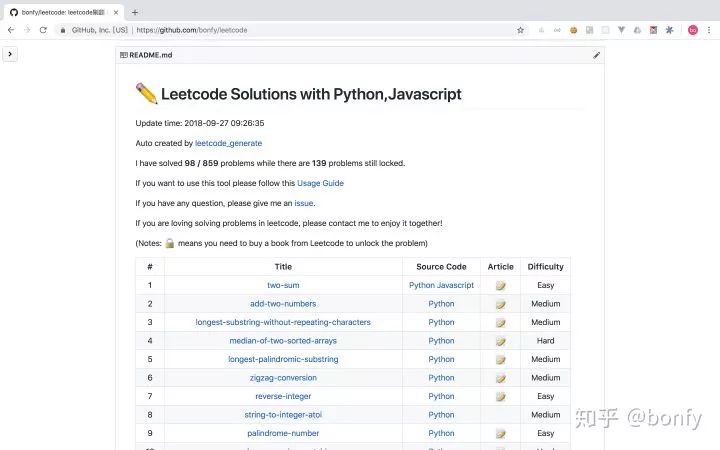Open new tab with plus button
This screenshot has height=450, width=720.
135,12
